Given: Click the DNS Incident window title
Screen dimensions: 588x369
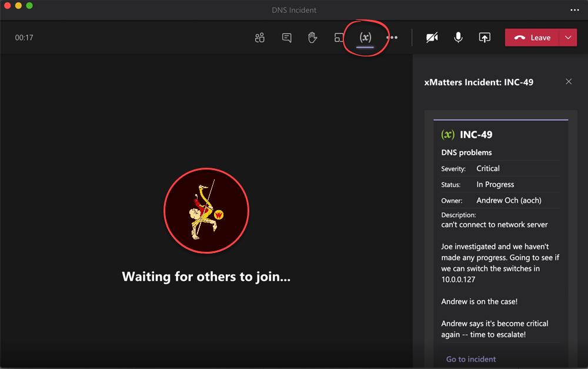Looking at the screenshot, I should (294, 10).
